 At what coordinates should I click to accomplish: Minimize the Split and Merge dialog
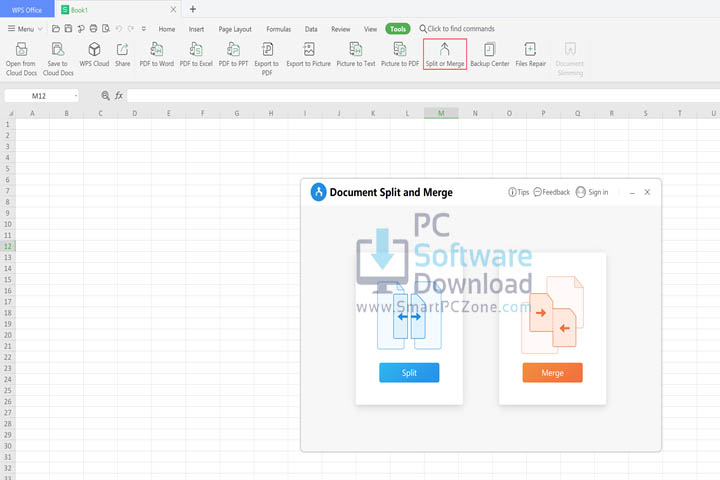click(x=632, y=192)
